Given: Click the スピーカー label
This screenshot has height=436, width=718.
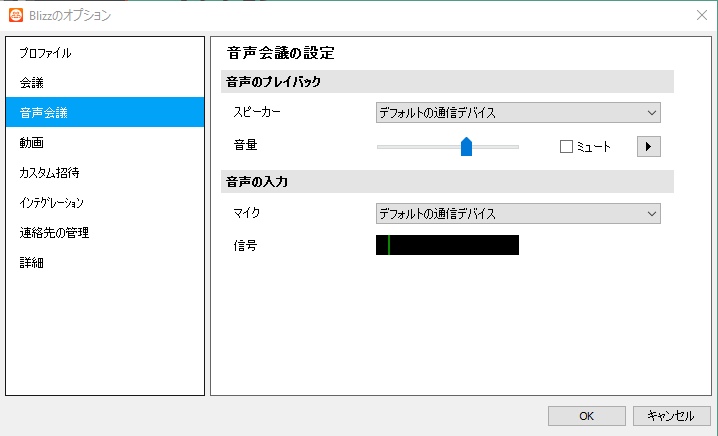Looking at the screenshot, I should click(x=257, y=112).
